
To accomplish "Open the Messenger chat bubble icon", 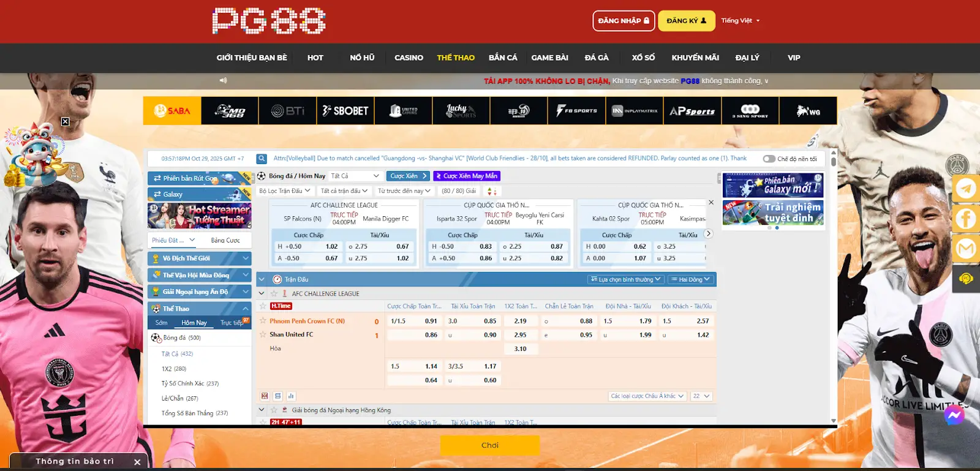I will [954, 416].
